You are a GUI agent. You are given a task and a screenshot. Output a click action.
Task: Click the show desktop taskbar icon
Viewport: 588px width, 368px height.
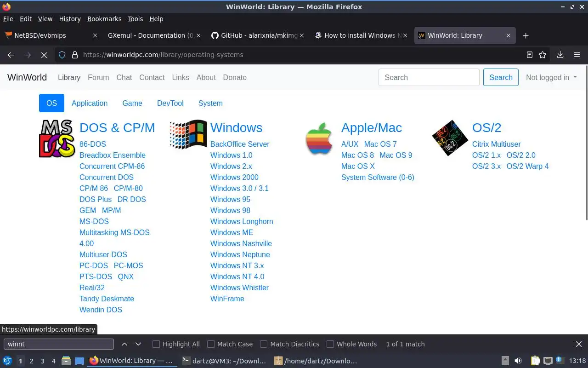[79, 361]
